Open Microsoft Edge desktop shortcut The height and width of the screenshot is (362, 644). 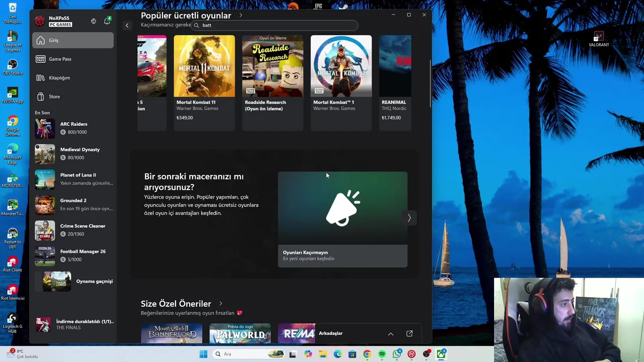(x=13, y=154)
